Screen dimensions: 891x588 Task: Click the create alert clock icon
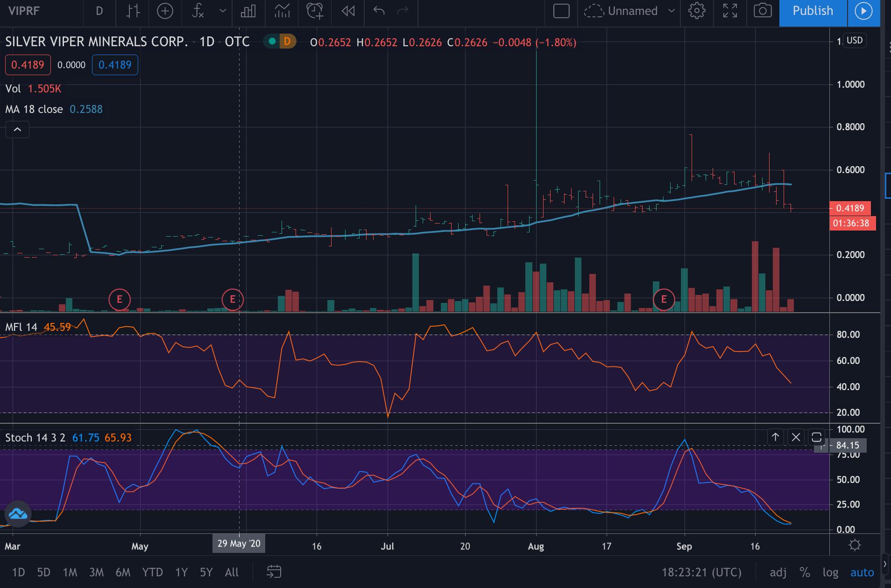coord(315,11)
